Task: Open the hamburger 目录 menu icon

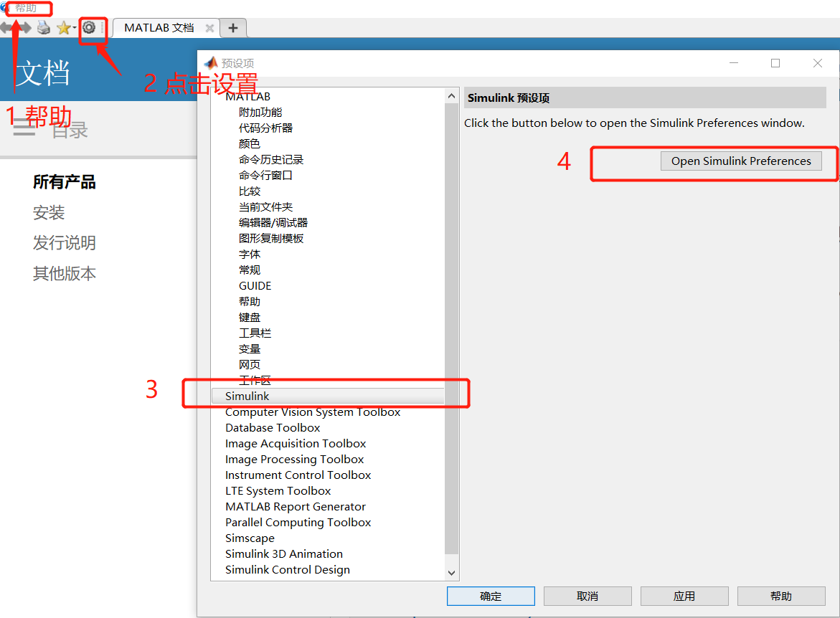Action: coord(24,128)
